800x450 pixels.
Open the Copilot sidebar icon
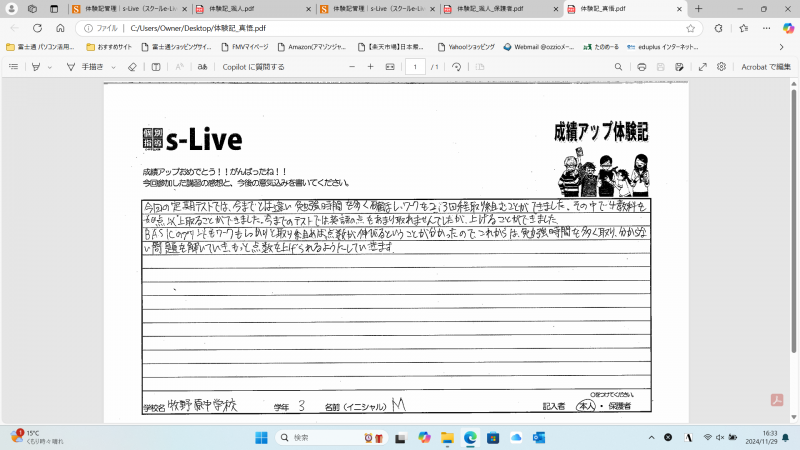point(788,28)
